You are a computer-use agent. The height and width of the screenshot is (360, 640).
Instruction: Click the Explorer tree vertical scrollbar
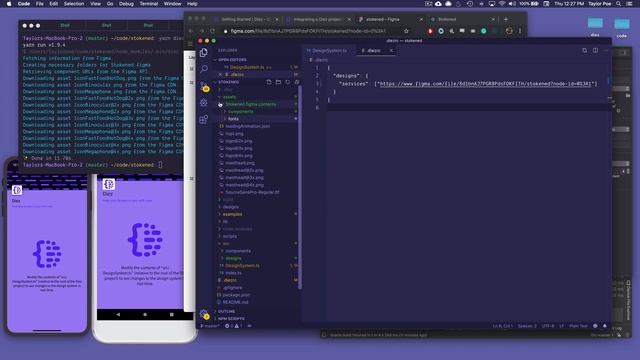[300, 188]
